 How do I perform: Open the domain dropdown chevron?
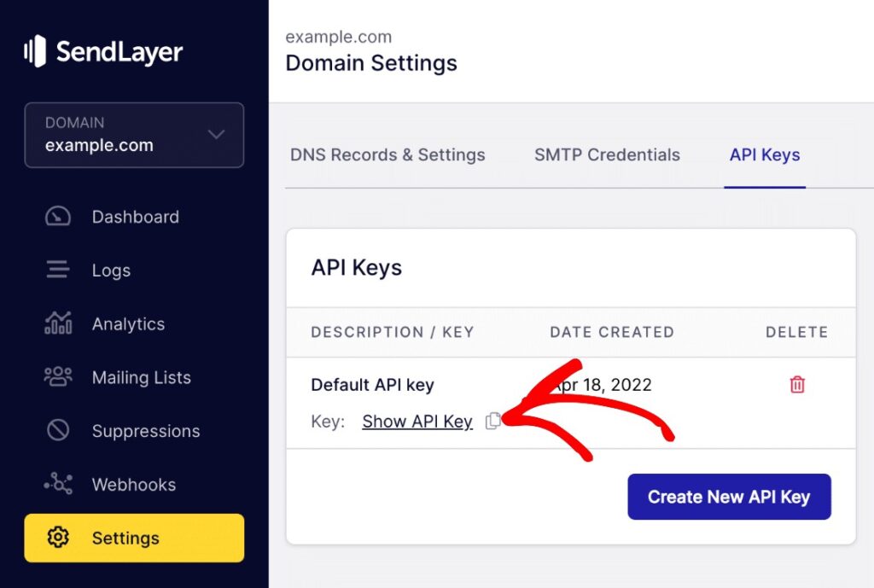click(216, 135)
